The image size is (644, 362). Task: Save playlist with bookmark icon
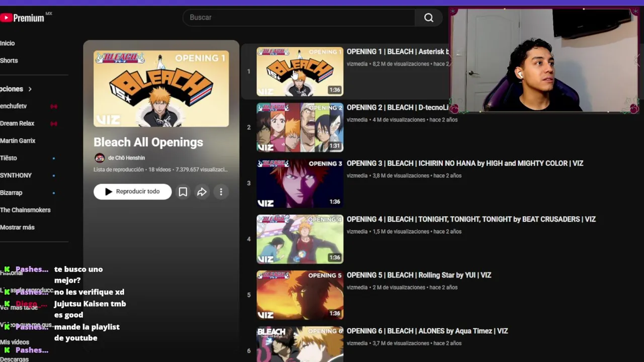coord(183,192)
